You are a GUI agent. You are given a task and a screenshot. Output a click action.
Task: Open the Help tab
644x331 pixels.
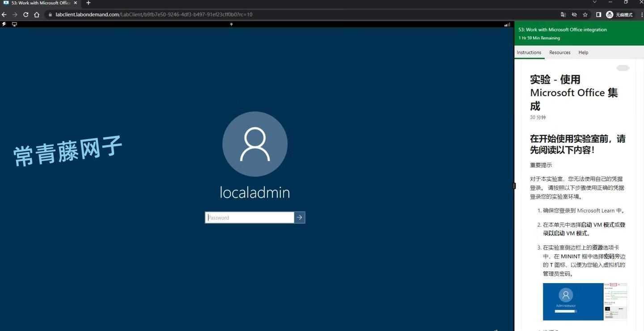pyautogui.click(x=583, y=52)
